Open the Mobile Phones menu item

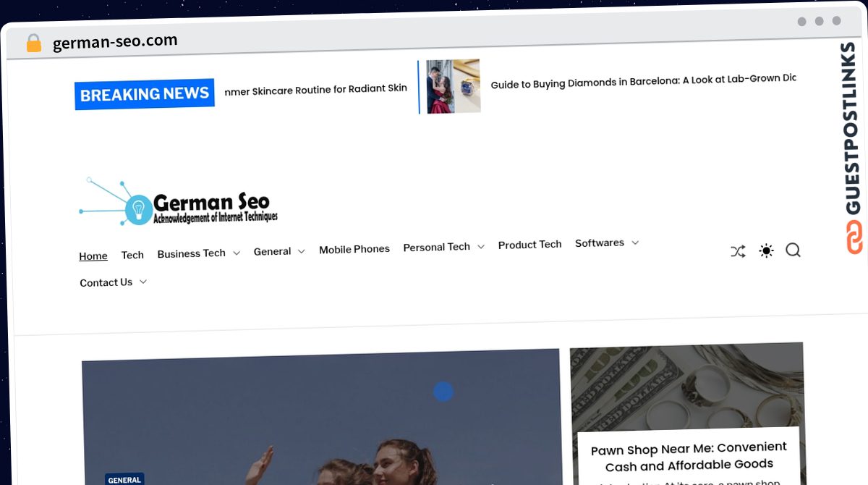coord(354,249)
